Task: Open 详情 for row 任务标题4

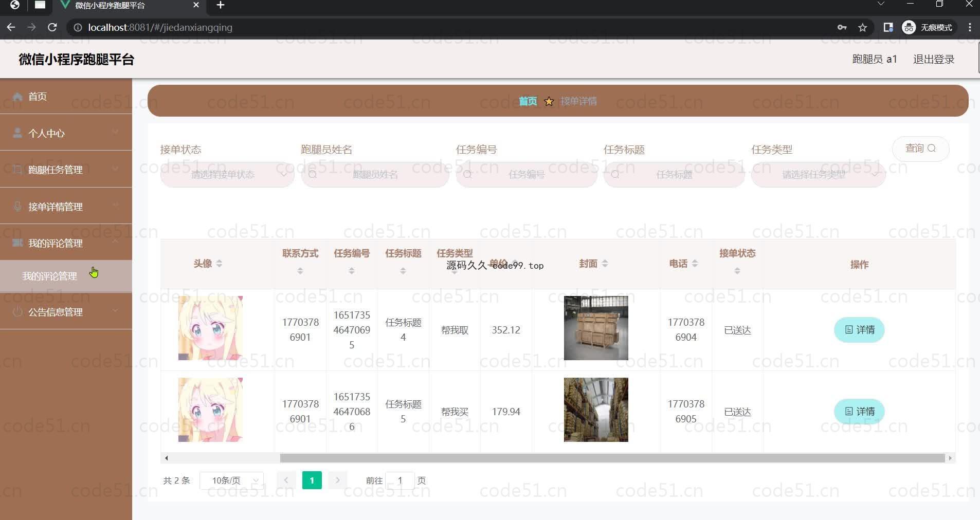Action: [859, 330]
